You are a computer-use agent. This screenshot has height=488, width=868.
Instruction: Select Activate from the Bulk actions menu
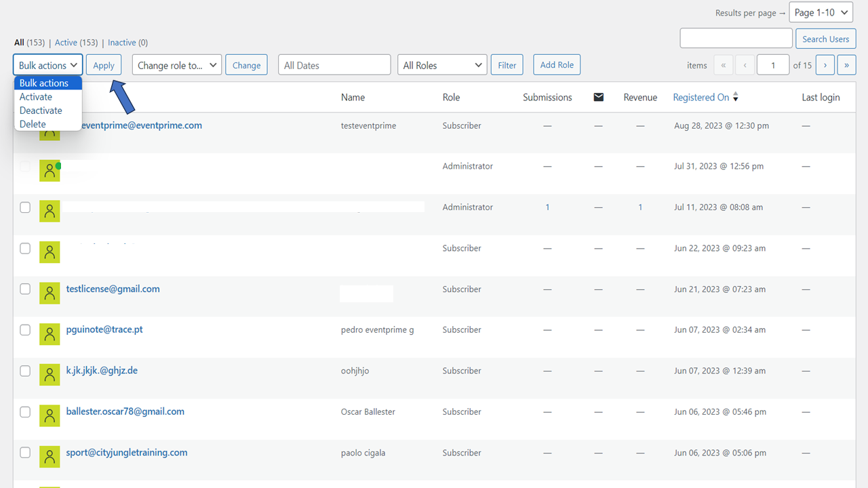35,96
